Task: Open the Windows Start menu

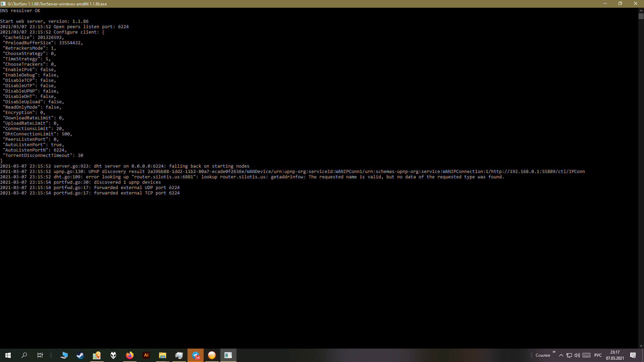Action: pyautogui.click(x=8, y=355)
